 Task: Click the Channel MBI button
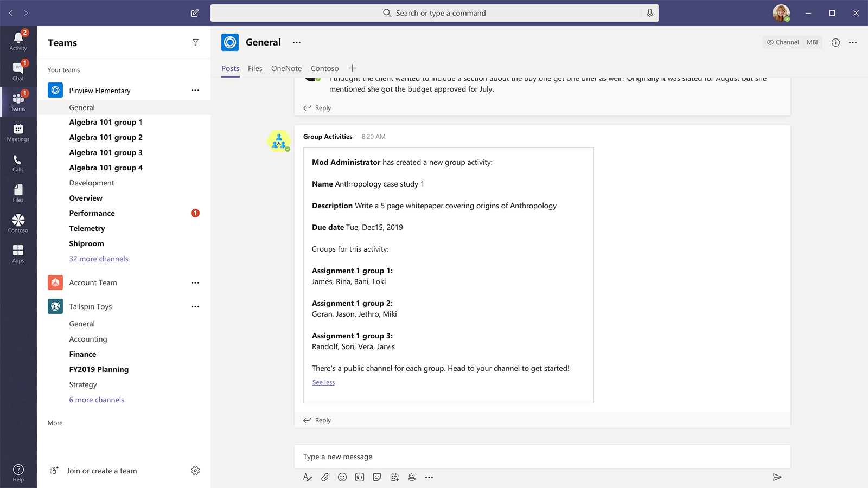[x=793, y=42]
